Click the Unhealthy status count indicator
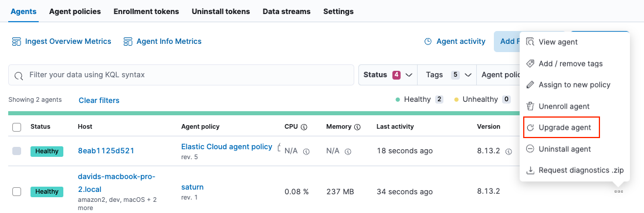 click(483, 99)
